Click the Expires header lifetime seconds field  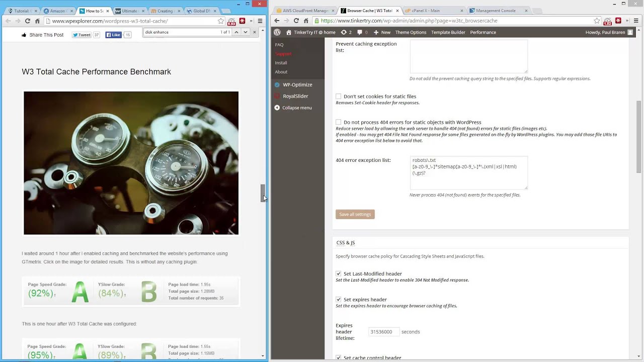click(384, 332)
